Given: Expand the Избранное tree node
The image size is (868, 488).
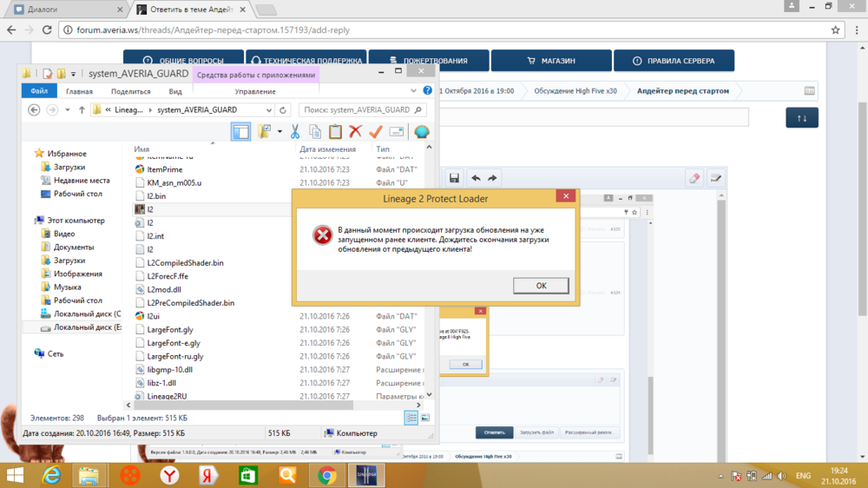Looking at the screenshot, I should tap(28, 154).
